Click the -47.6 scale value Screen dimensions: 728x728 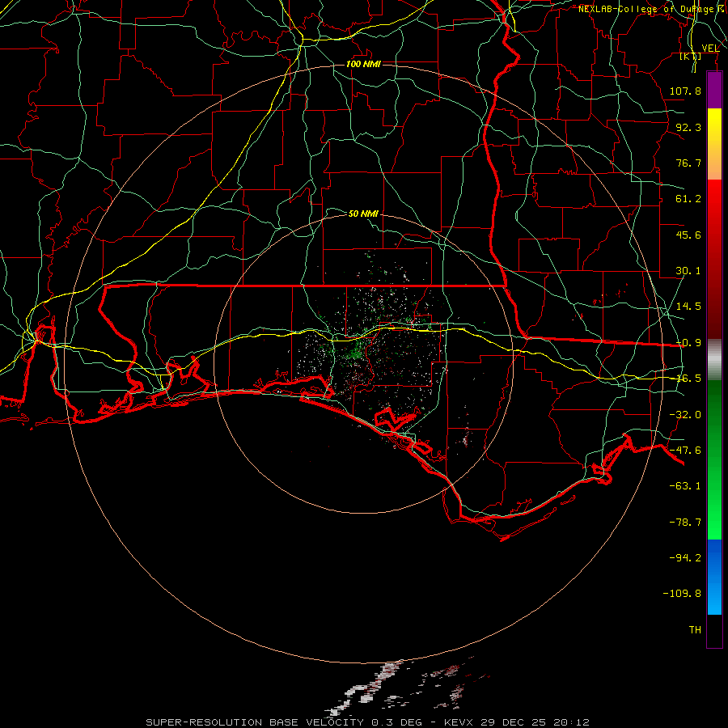coord(685,451)
